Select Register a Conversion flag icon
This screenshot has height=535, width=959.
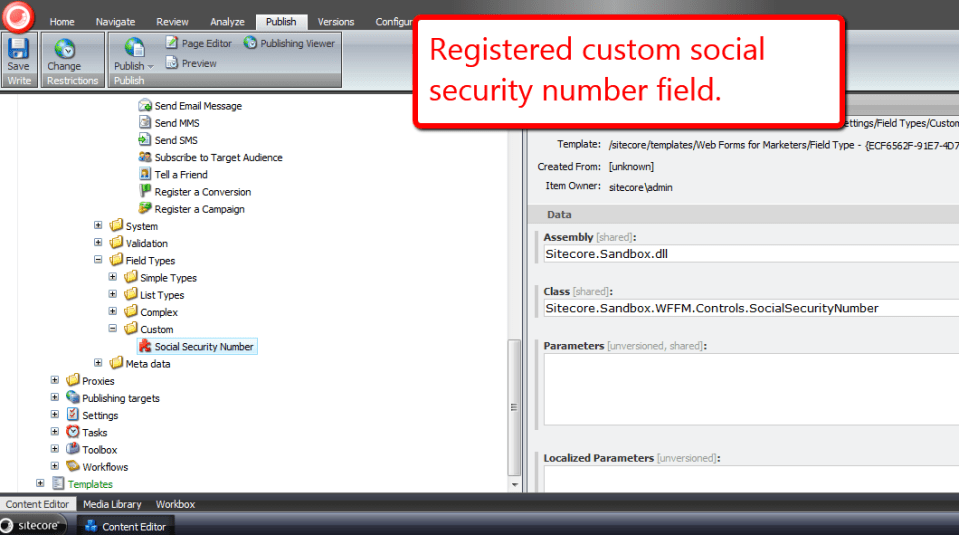point(145,191)
